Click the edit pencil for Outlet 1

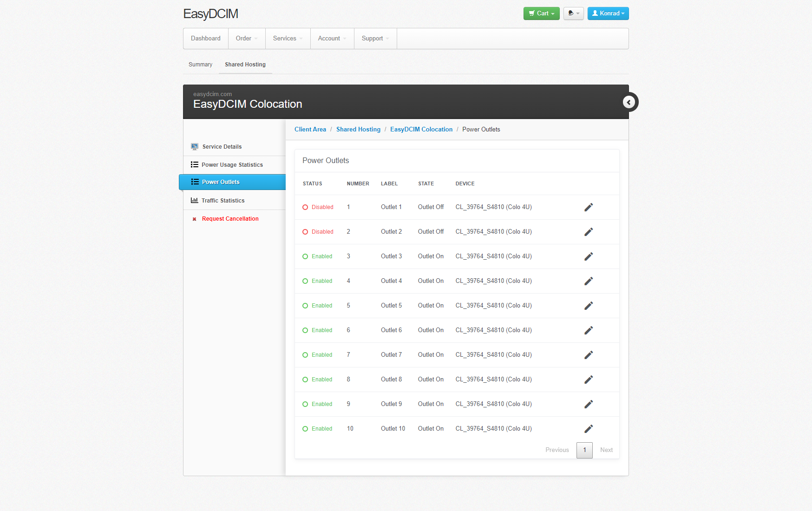(588, 207)
